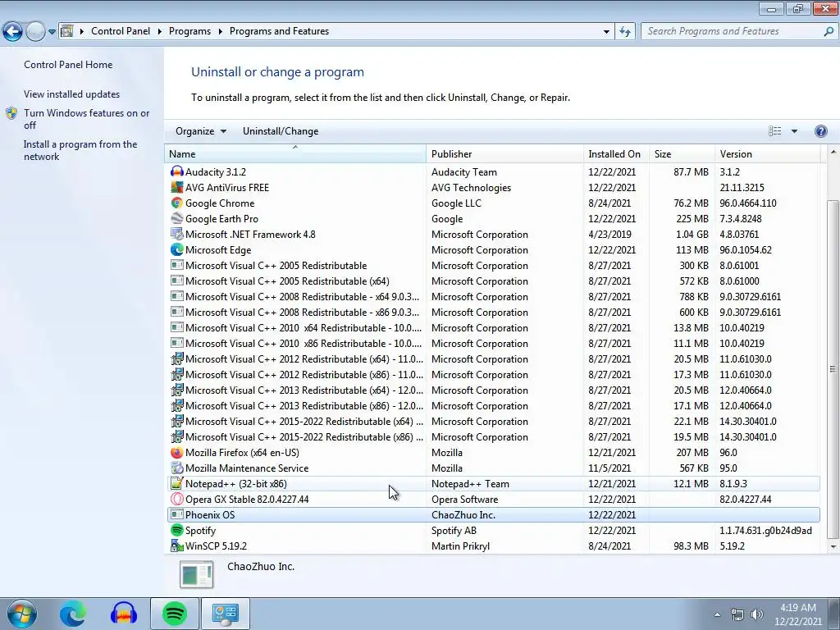Click the Opera GX Stable icon
840x630 pixels.
tap(177, 499)
